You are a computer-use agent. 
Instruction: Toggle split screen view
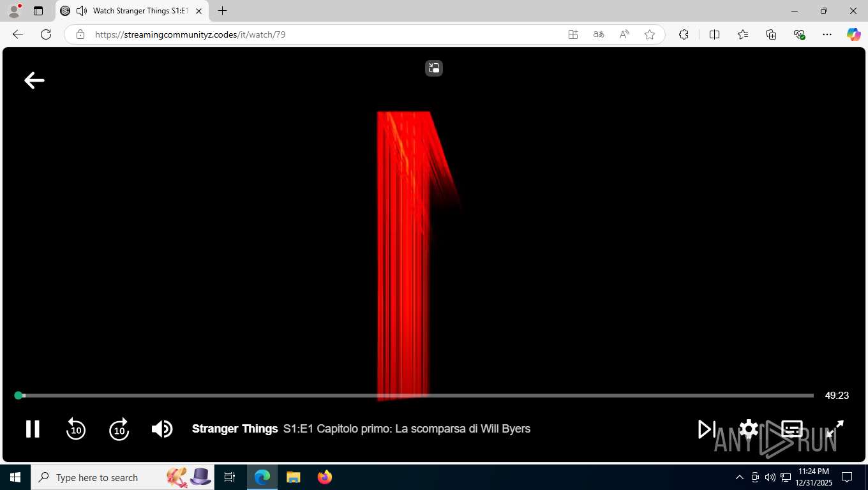pos(714,34)
